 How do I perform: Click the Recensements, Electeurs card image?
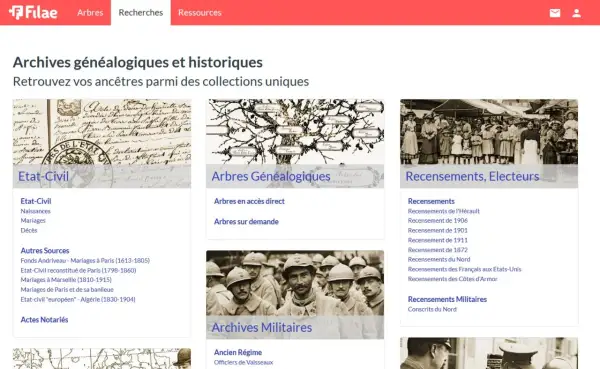489,144
